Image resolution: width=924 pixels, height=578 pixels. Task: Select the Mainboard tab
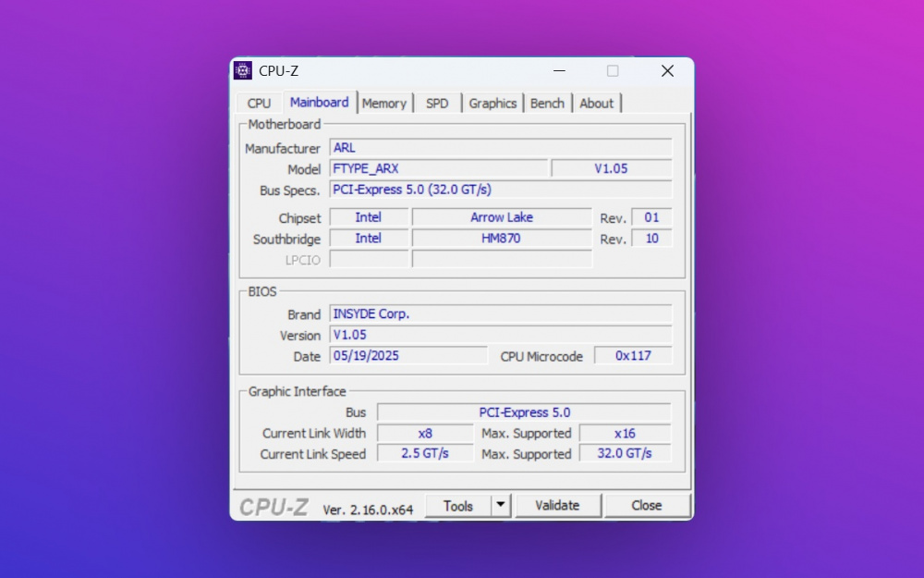coord(319,103)
